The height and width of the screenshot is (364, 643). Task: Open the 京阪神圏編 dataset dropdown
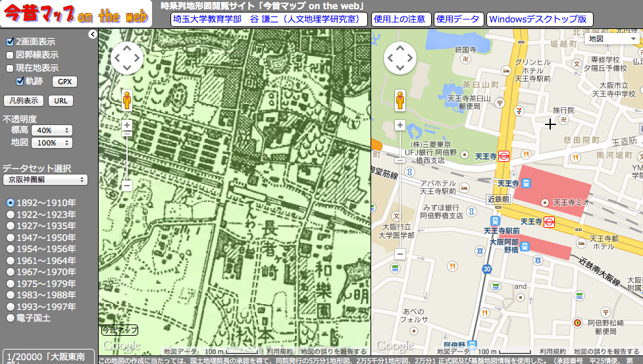click(45, 180)
